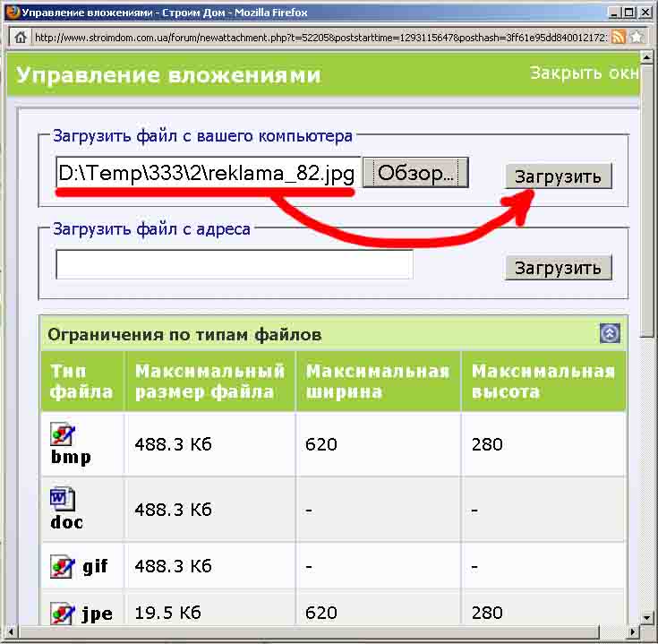658x644 pixels.
Task: Collapse the file type restrictions panel
Action: 610,333
